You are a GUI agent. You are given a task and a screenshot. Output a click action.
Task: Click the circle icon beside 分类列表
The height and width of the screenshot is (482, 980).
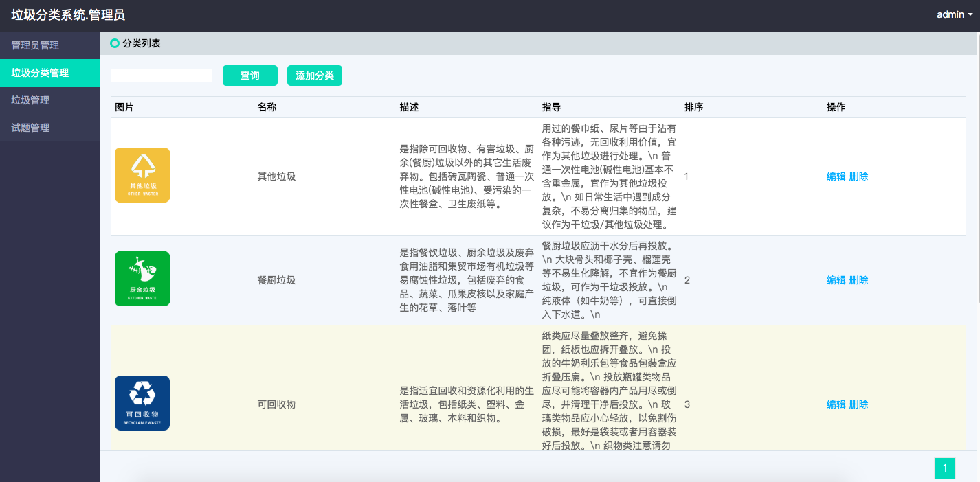[x=115, y=43]
